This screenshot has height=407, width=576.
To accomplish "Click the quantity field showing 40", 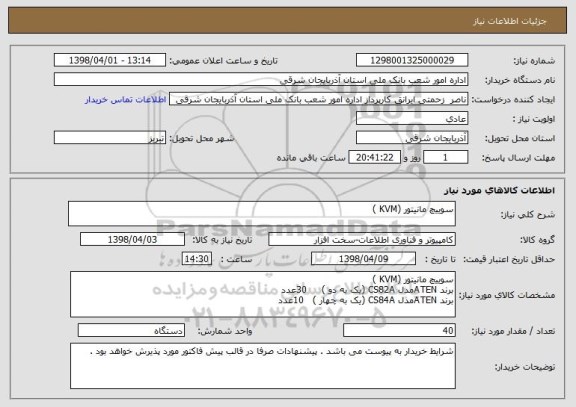I will tap(399, 330).
